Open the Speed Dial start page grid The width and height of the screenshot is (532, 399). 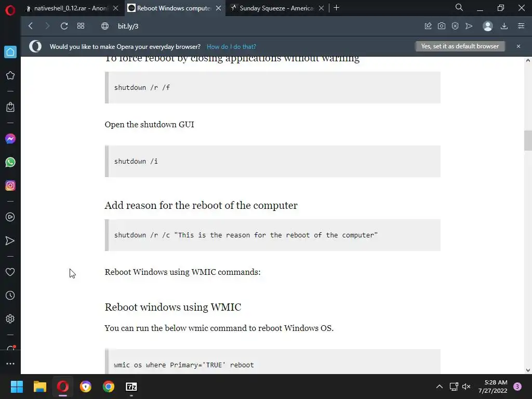(81, 26)
